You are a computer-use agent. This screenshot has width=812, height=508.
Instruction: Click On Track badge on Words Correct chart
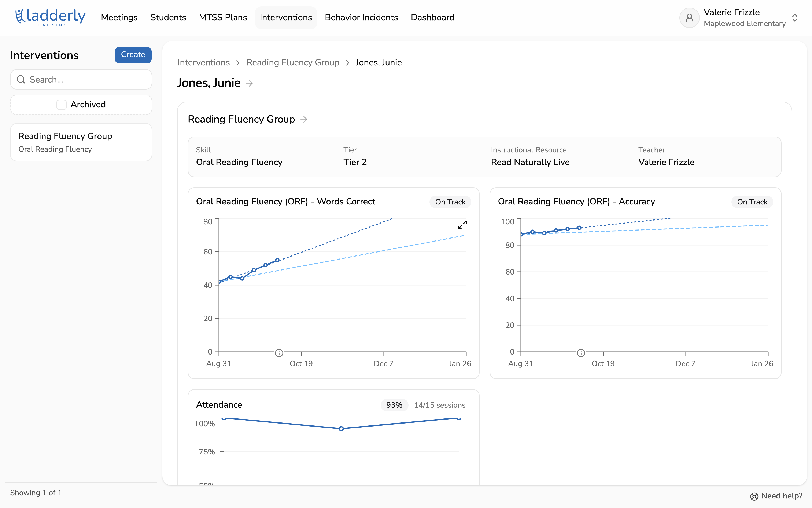click(x=450, y=202)
